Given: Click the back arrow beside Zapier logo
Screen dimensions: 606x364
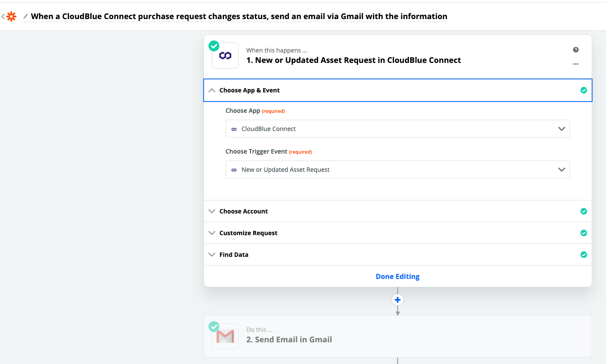Looking at the screenshot, I should [3, 16].
